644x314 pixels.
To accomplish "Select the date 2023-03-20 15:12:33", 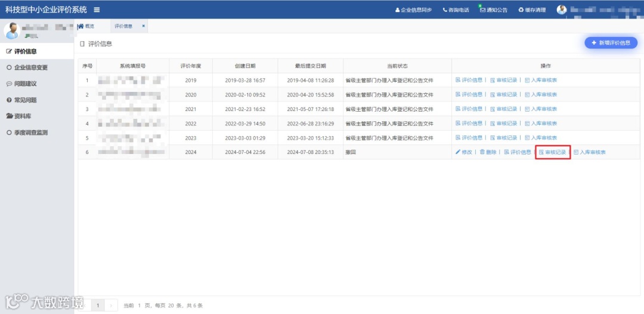I will click(x=311, y=138).
